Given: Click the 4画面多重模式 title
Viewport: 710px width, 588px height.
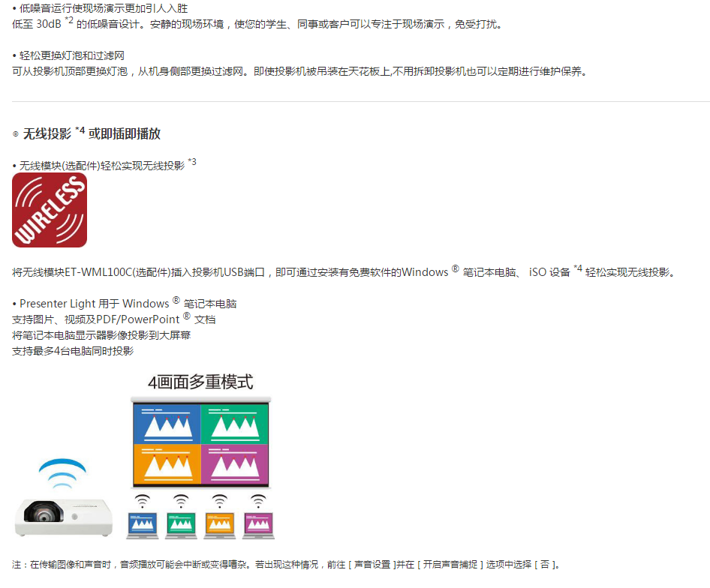Looking at the screenshot, I should [200, 382].
